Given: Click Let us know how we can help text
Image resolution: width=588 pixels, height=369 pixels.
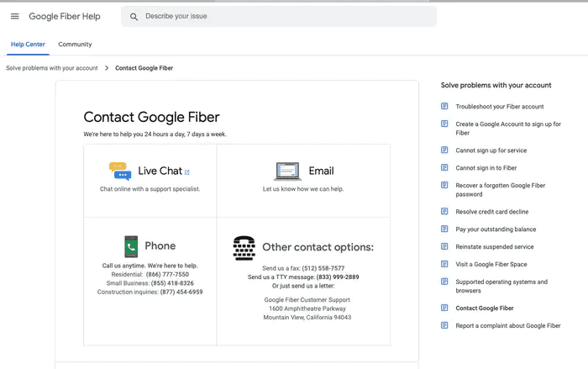Looking at the screenshot, I should click(x=303, y=189).
